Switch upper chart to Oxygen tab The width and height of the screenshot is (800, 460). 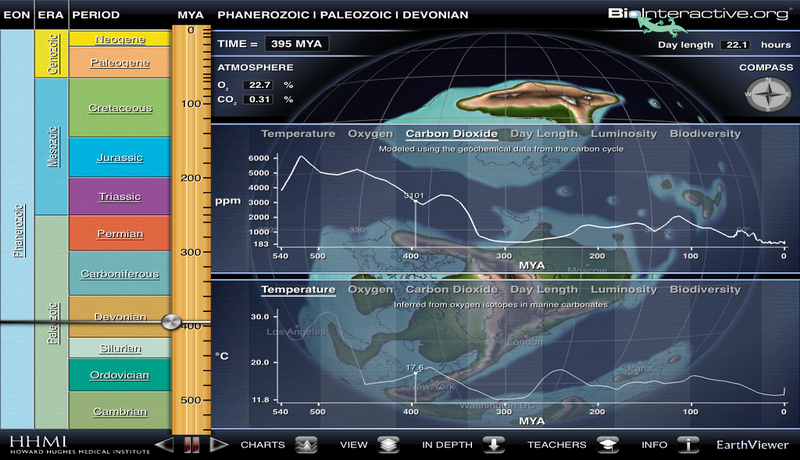pos(370,134)
